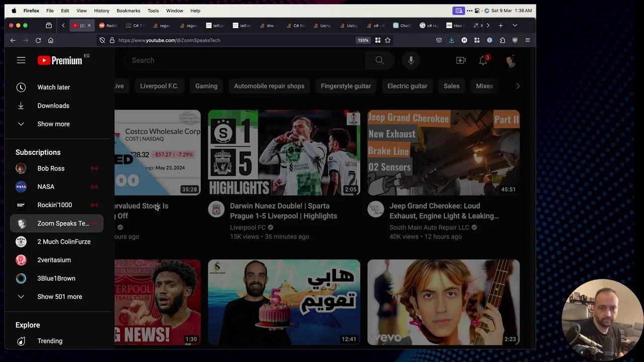Viewport: 644px width, 362px height.
Task: Bookmark this page with the star icon
Action: point(387,40)
